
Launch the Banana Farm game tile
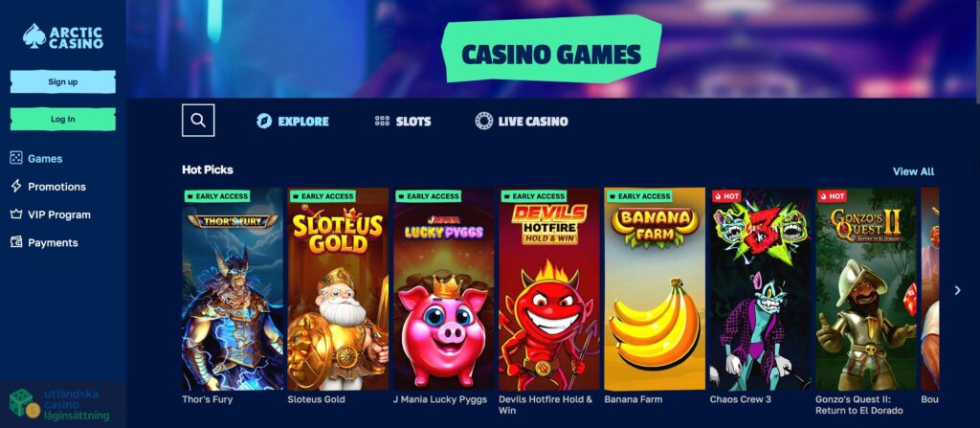pyautogui.click(x=655, y=289)
